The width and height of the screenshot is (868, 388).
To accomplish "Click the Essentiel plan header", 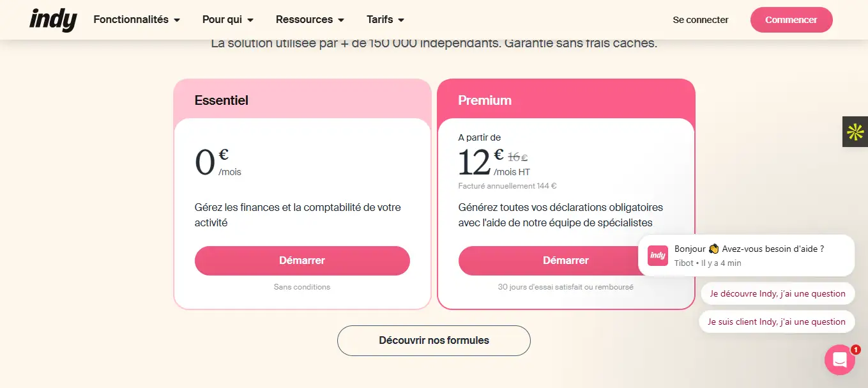I will [x=222, y=100].
